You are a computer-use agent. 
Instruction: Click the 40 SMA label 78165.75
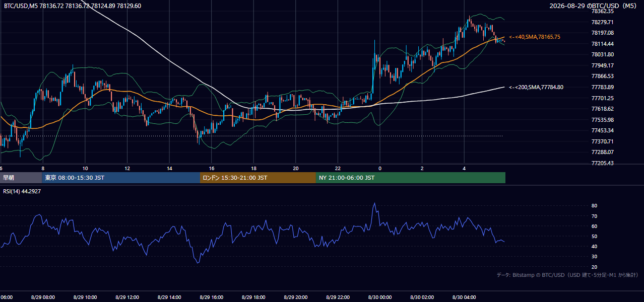coord(535,37)
